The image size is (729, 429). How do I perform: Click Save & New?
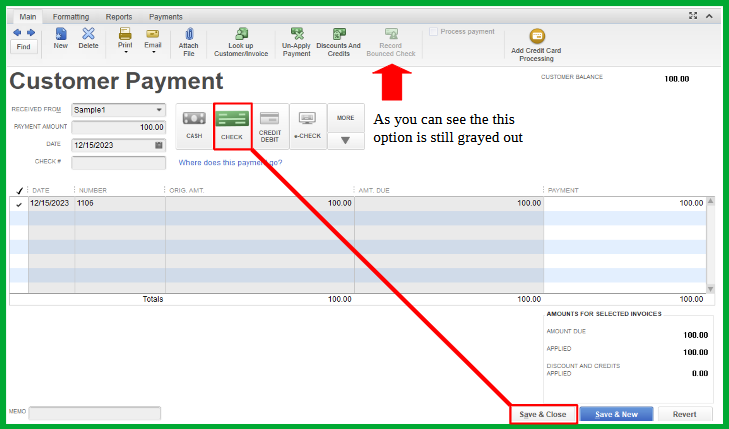click(616, 414)
